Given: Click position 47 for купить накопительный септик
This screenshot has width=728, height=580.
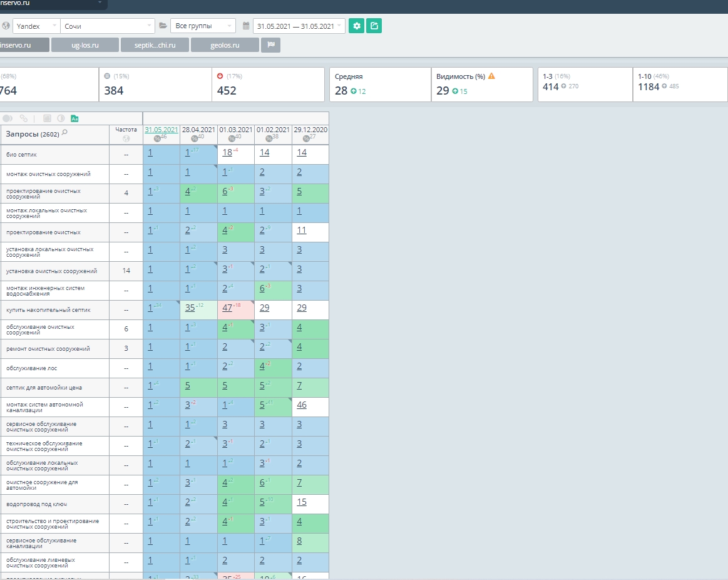Looking at the screenshot, I should pyautogui.click(x=227, y=308).
